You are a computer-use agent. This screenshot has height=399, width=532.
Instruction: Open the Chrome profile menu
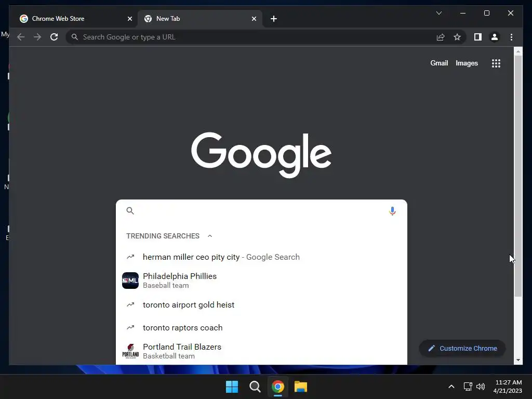[495, 37]
